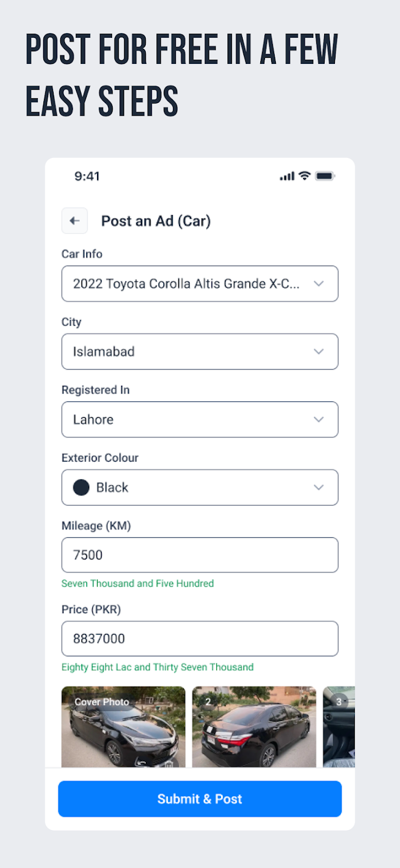The height and width of the screenshot is (868, 400).
Task: Open the Car Info dropdown
Action: [199, 283]
